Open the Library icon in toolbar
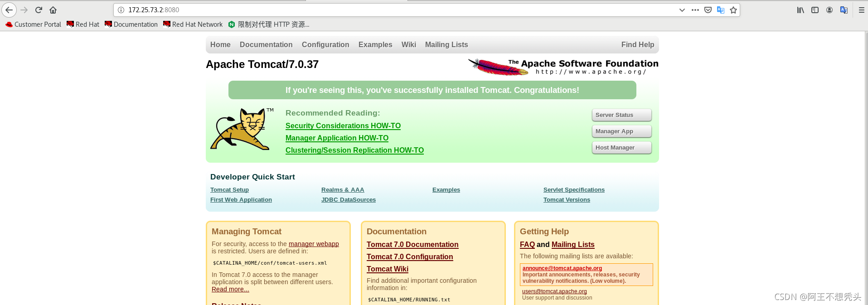 coord(800,10)
